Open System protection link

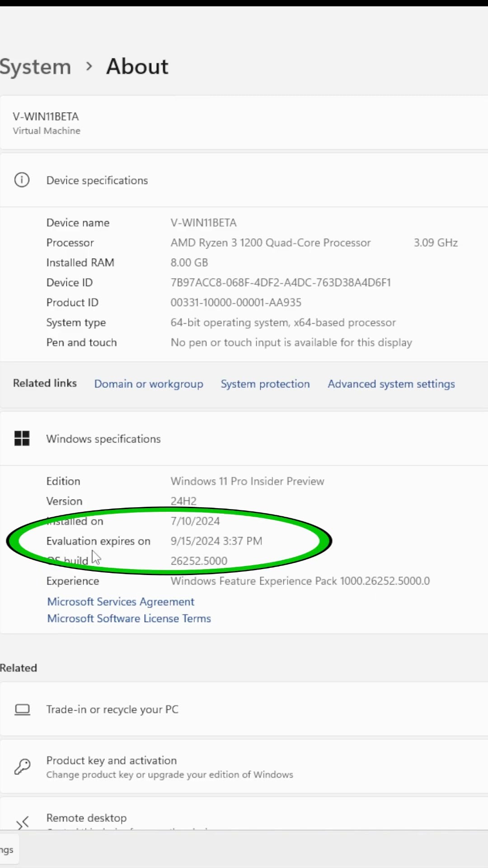[265, 384]
